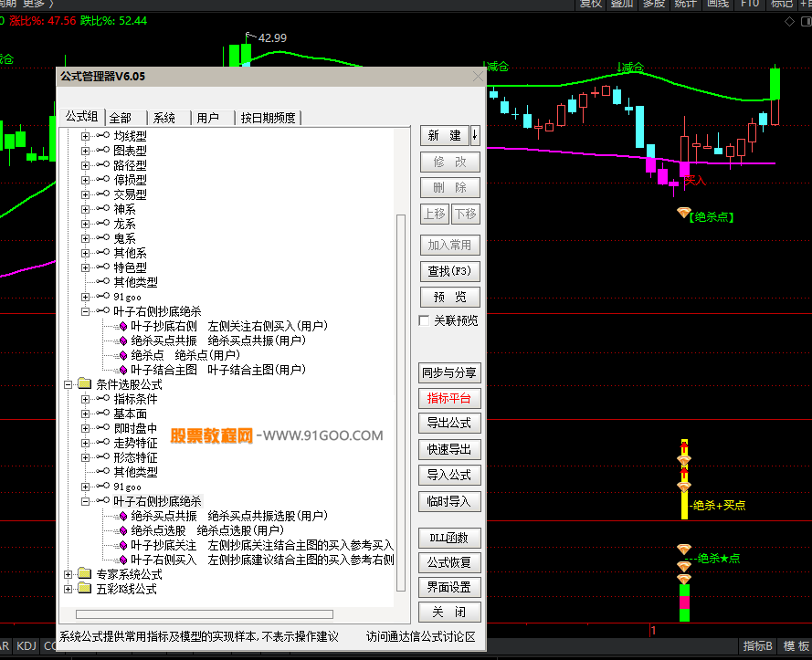Select diamond icon of 绝杀买点共振(用户) indicator
This screenshot has width=812, height=660.
click(x=123, y=340)
